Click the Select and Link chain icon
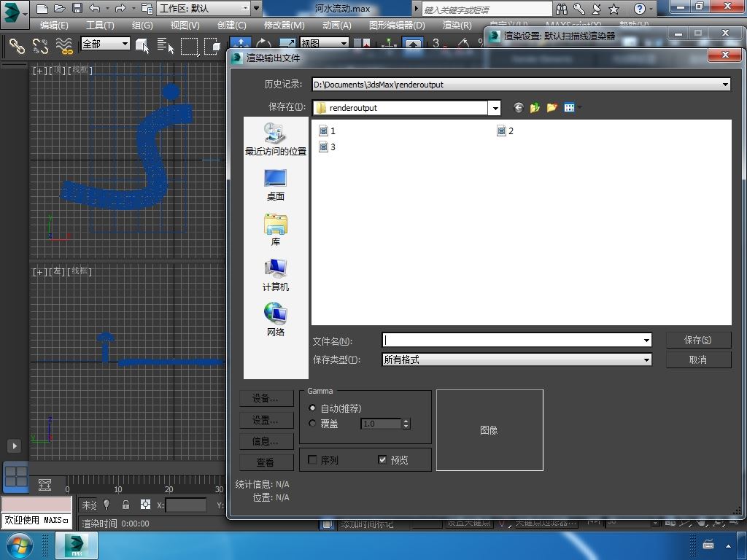This screenshot has width=747, height=560. pyautogui.click(x=18, y=46)
